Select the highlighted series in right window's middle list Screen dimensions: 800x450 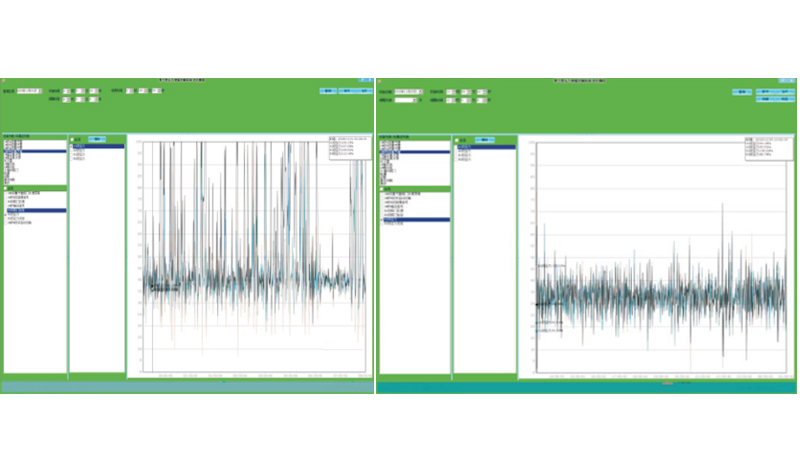pos(483,146)
